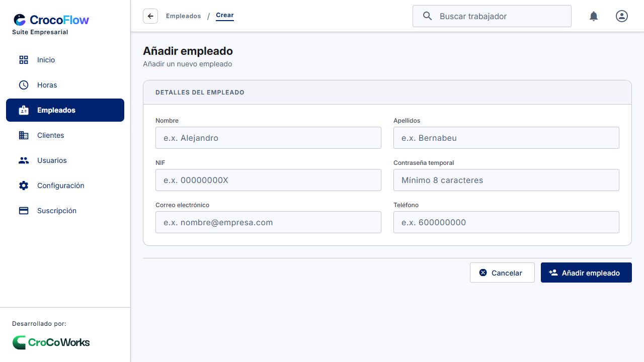Click the NIF input field
The width and height of the screenshot is (644, 362).
click(x=268, y=180)
